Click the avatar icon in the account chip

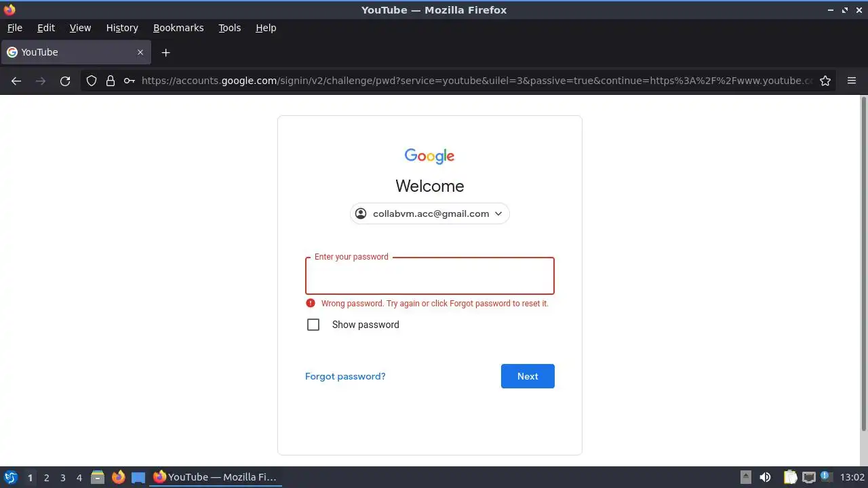(361, 213)
